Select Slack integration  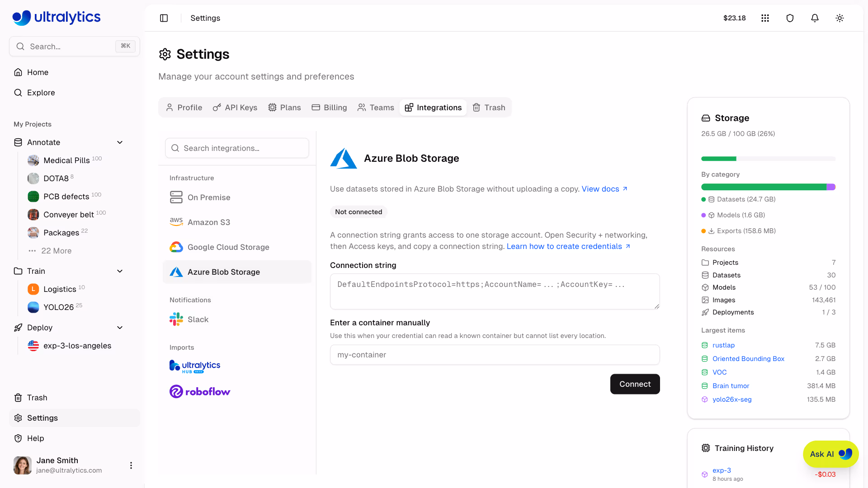coord(237,319)
